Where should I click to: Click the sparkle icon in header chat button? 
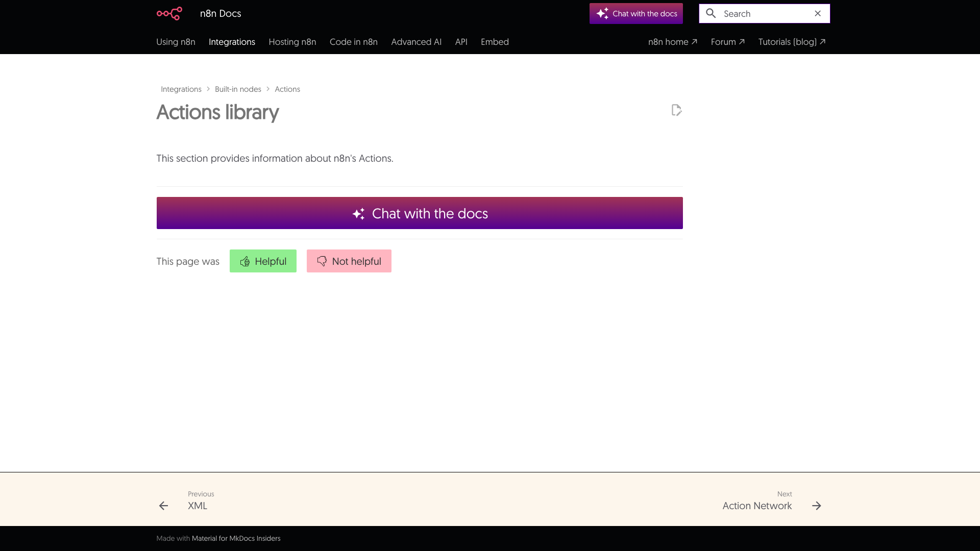pos(602,13)
